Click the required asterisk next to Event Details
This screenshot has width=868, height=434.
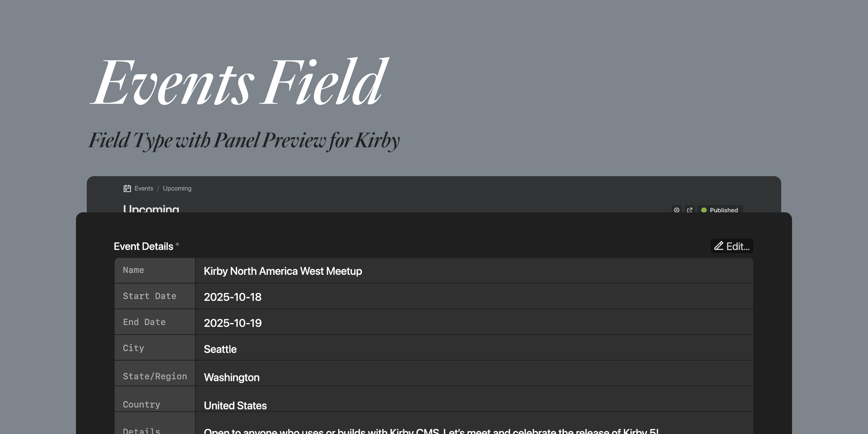(177, 245)
